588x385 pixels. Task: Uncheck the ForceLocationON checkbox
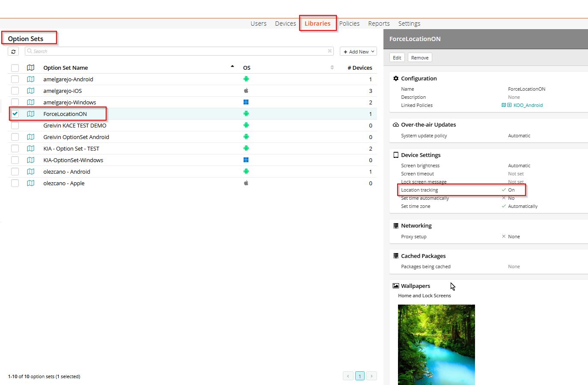point(15,114)
